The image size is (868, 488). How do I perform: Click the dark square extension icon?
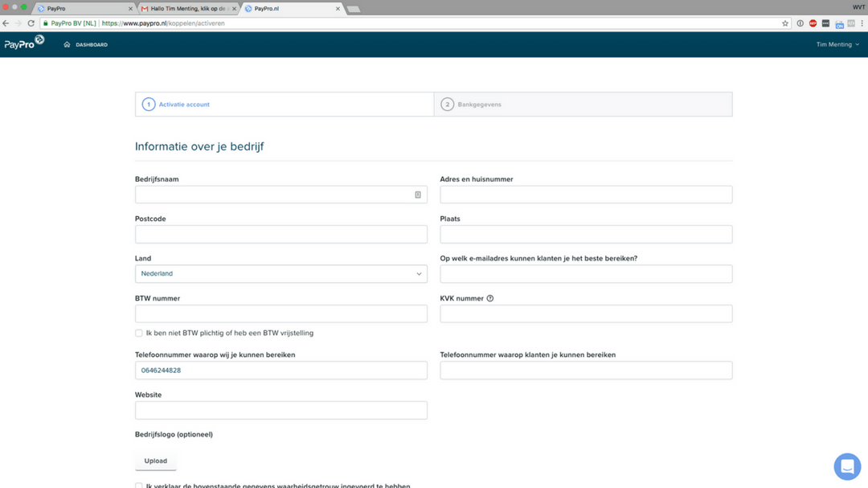825,23
